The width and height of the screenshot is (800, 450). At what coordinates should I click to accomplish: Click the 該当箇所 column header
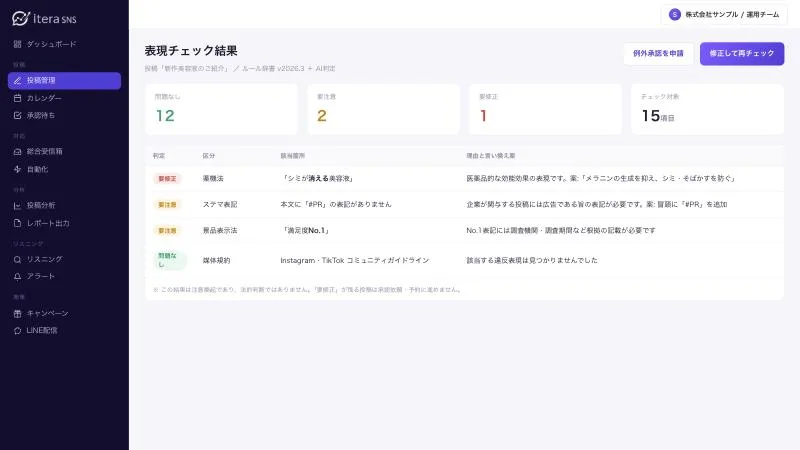click(292, 156)
